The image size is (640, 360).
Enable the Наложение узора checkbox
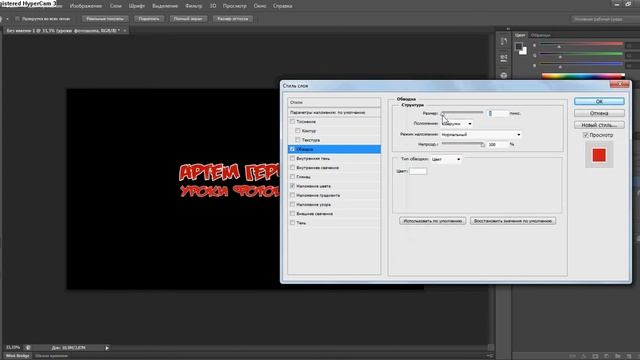(292, 204)
